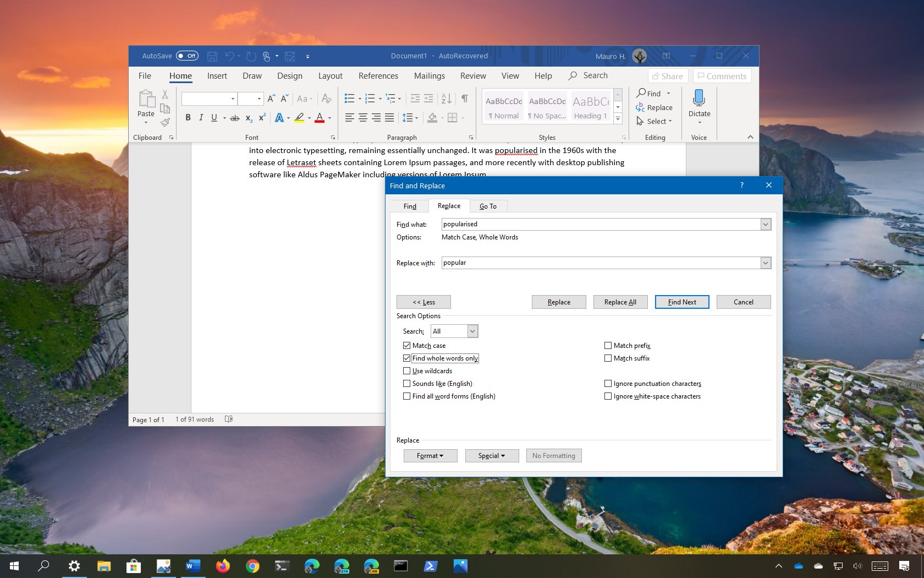Enable the Use wildcards checkbox
Image resolution: width=924 pixels, height=578 pixels.
406,371
